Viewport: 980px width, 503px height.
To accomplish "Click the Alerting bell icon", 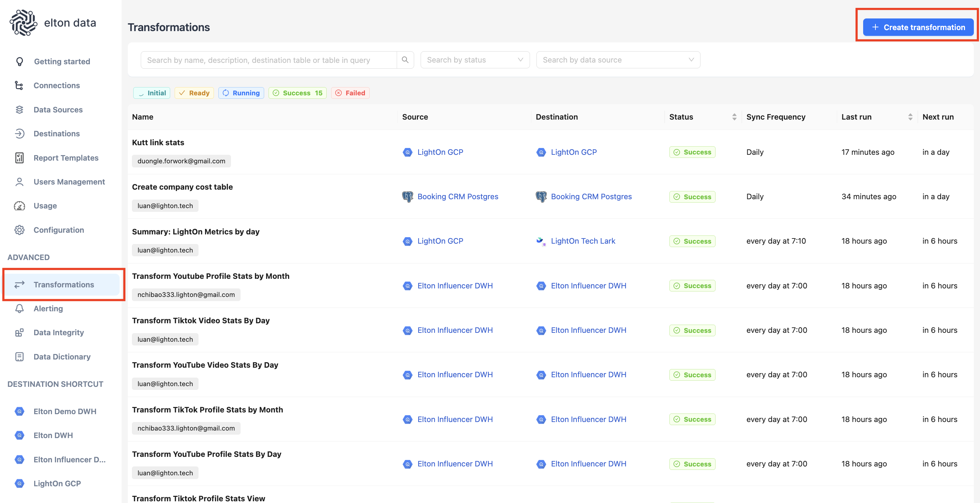I will [x=19, y=309].
